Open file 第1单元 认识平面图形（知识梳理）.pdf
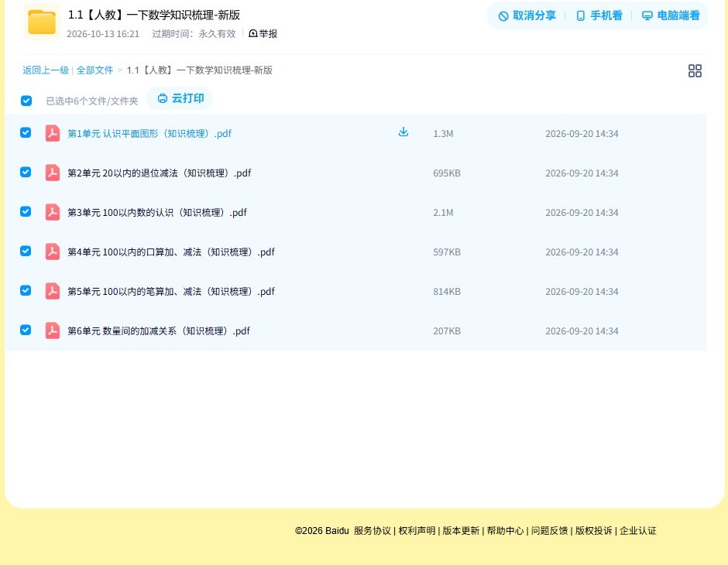Screen dimensions: 728x565 [149, 134]
